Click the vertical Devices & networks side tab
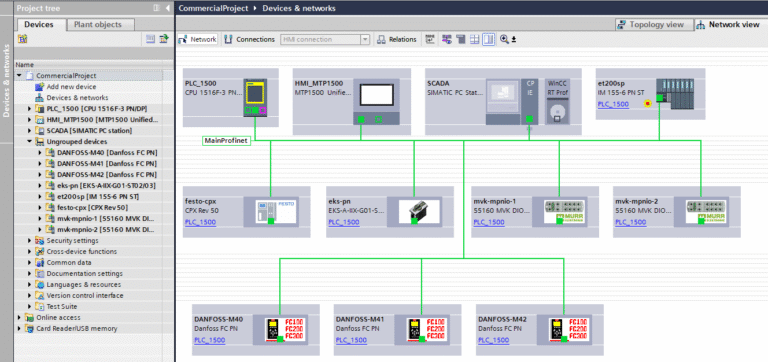This screenshot has height=362, width=768. click(6, 81)
